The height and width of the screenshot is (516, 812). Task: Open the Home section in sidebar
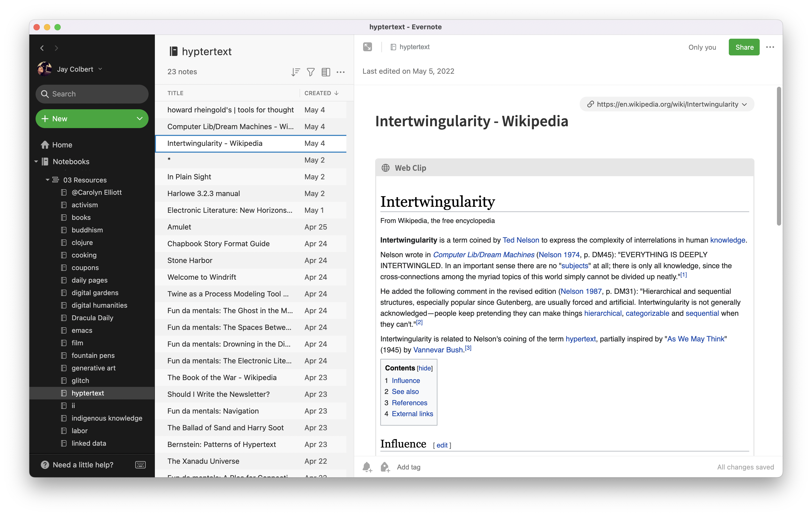62,144
